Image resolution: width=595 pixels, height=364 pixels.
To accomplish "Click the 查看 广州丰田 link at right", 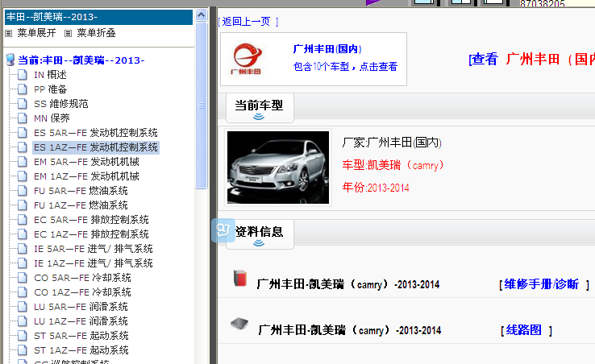I will point(531,59).
